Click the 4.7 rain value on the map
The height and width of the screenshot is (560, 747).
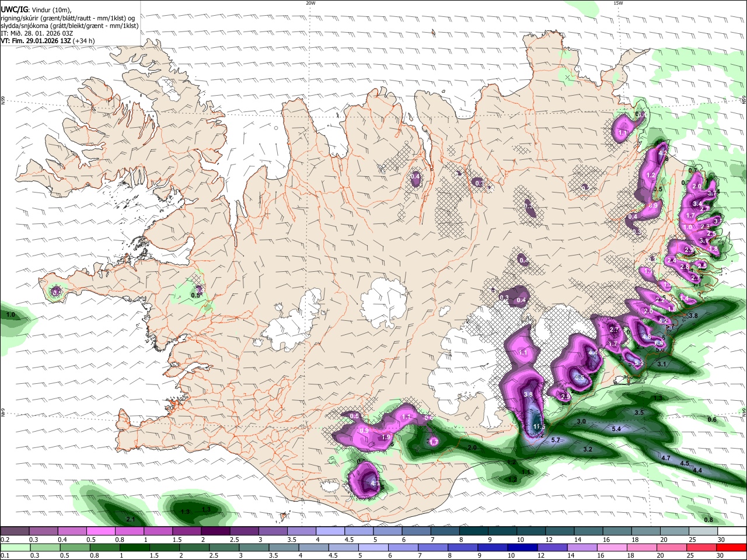(x=666, y=459)
